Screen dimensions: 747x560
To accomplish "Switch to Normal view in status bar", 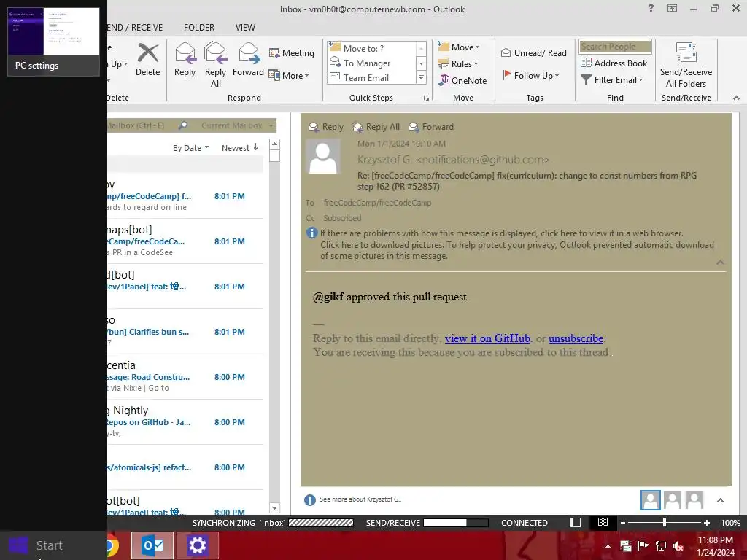I will [576, 522].
